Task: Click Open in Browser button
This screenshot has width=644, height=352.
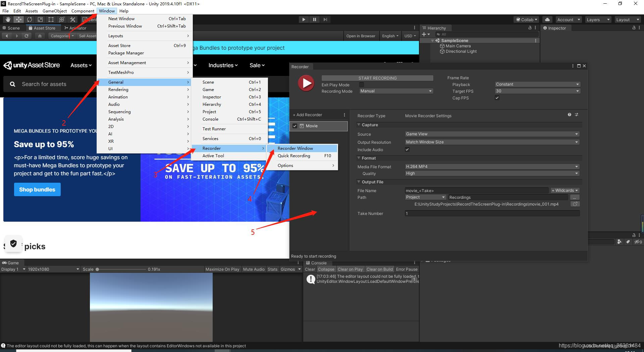Action: 361,36
